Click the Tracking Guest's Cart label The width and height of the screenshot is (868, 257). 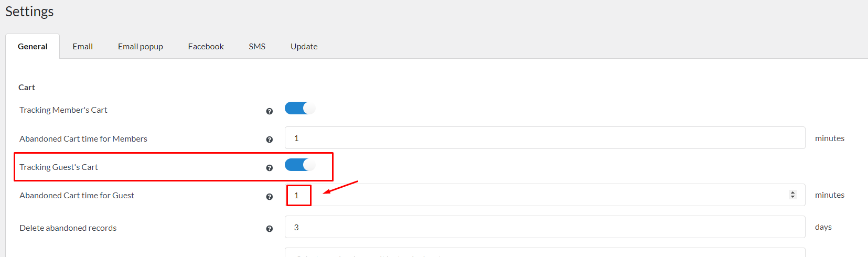tap(59, 167)
